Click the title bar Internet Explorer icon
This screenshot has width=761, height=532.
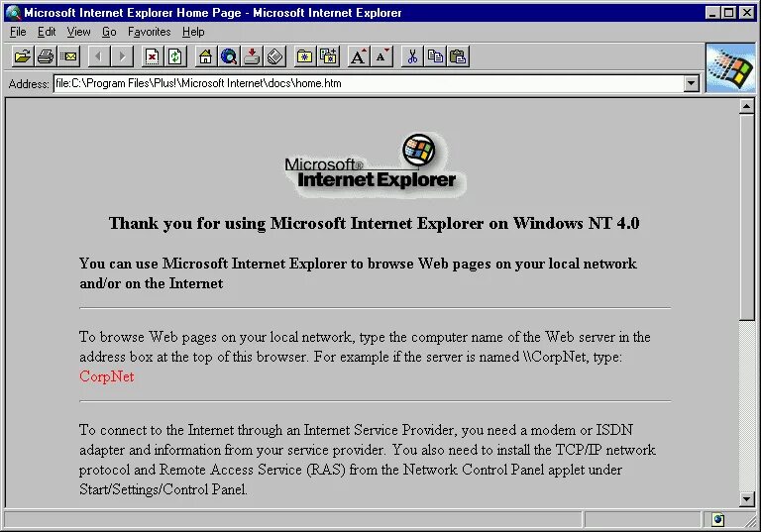tap(14, 12)
